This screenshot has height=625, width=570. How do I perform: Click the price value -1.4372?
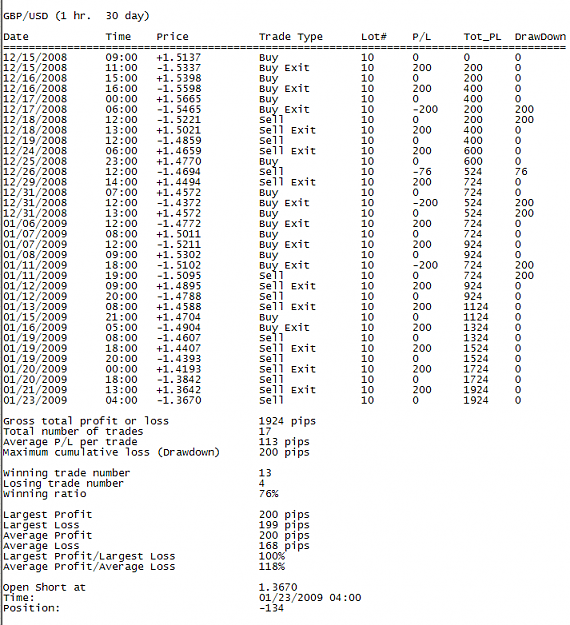pos(179,203)
